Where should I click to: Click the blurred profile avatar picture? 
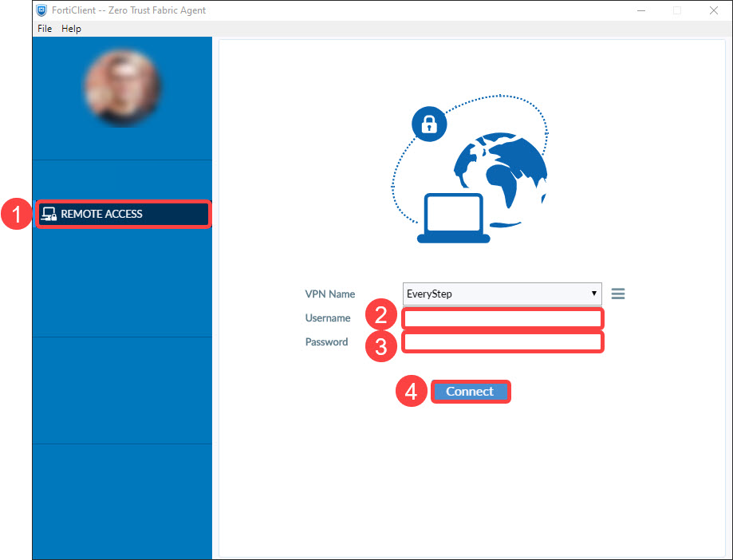(121, 88)
